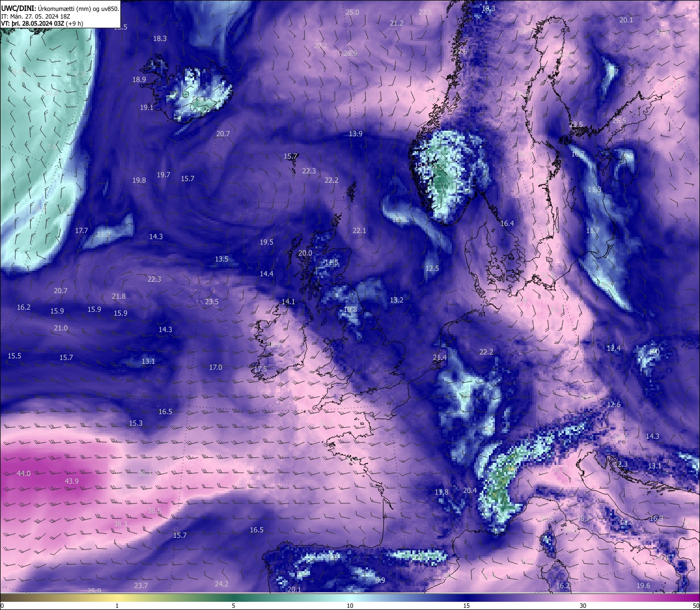
Task: Click the map value '38.3'
Action: (x=120, y=524)
